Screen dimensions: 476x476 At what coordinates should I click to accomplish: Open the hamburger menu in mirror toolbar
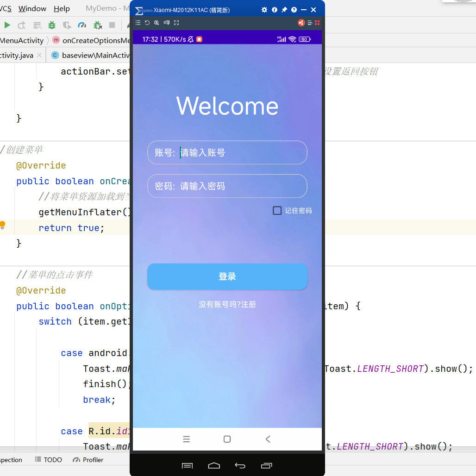[138, 23]
